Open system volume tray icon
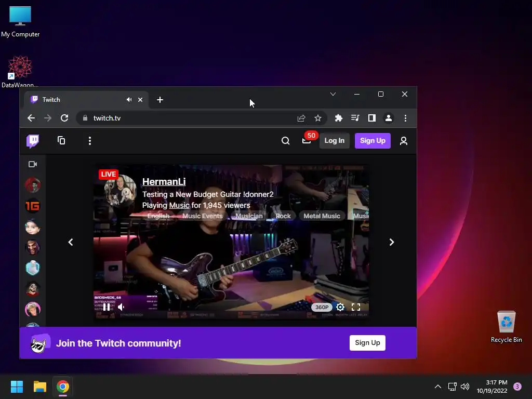Image resolution: width=532 pixels, height=399 pixels. (x=465, y=387)
